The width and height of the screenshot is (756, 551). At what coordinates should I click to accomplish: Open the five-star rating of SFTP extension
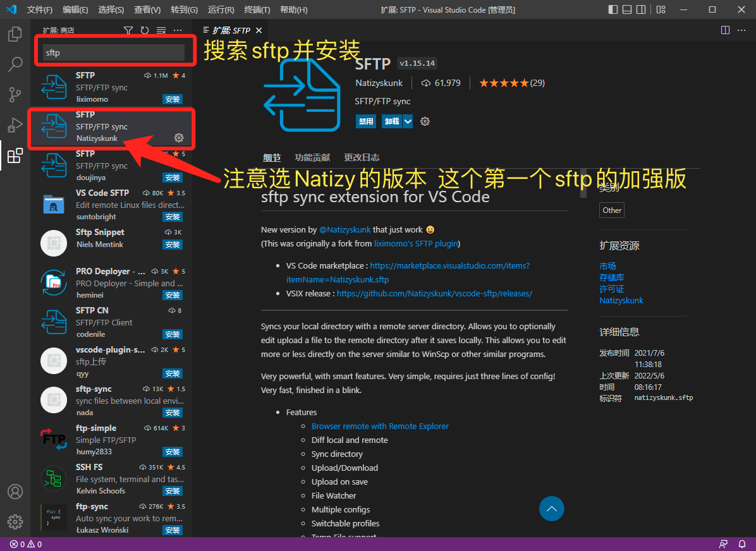(x=511, y=83)
